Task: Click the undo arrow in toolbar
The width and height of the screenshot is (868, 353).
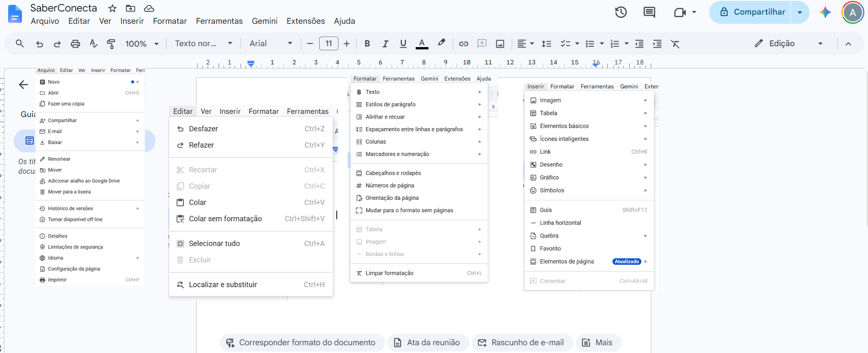Action: click(x=40, y=44)
